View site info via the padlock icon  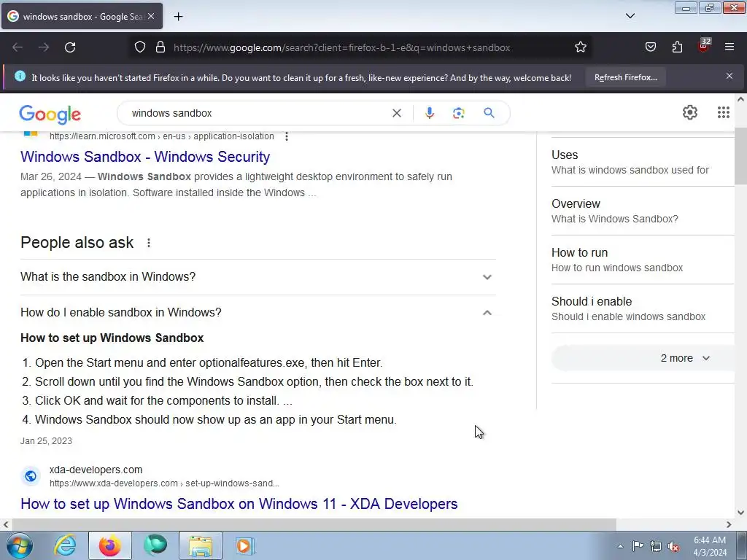click(160, 47)
